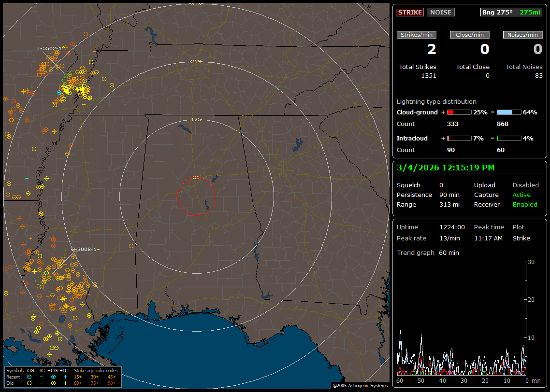The height and width of the screenshot is (392, 550).
Task: Click the Astrogenic Systems copyright text
Action: click(360, 386)
